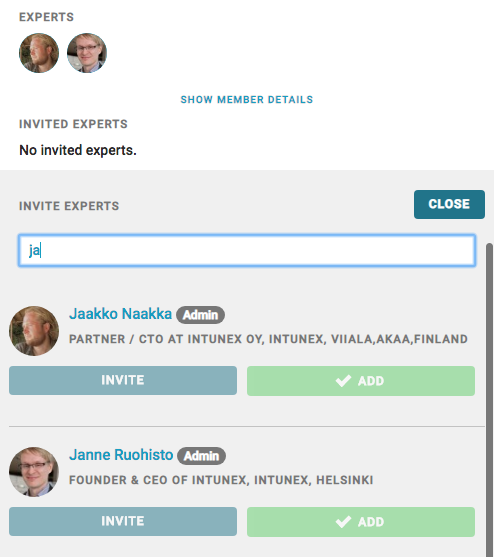
Task: Add Jaakko Naakka using the Add button
Action: (x=361, y=381)
